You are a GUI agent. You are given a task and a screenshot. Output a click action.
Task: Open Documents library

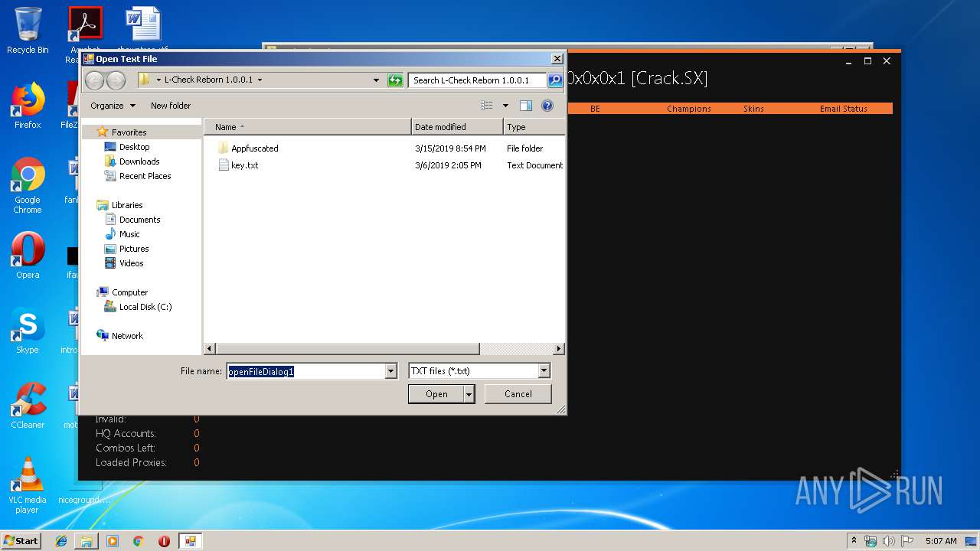coord(139,220)
